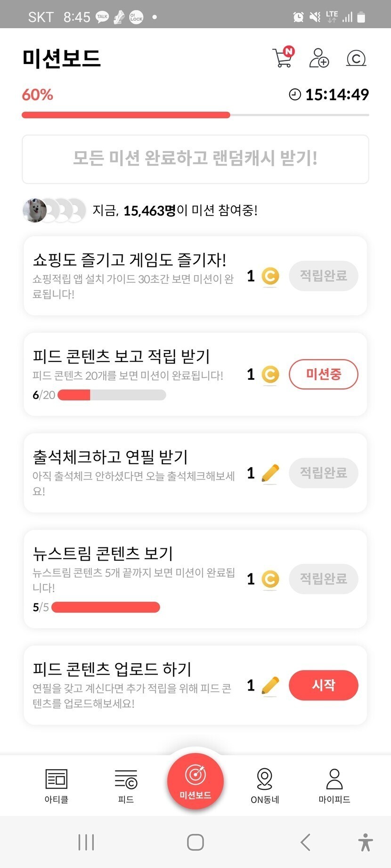Screen dimensions: 391x868
Task: Tap the 모든 미션 완료하고 랜덤캐시 받기 banner
Action: (195, 159)
